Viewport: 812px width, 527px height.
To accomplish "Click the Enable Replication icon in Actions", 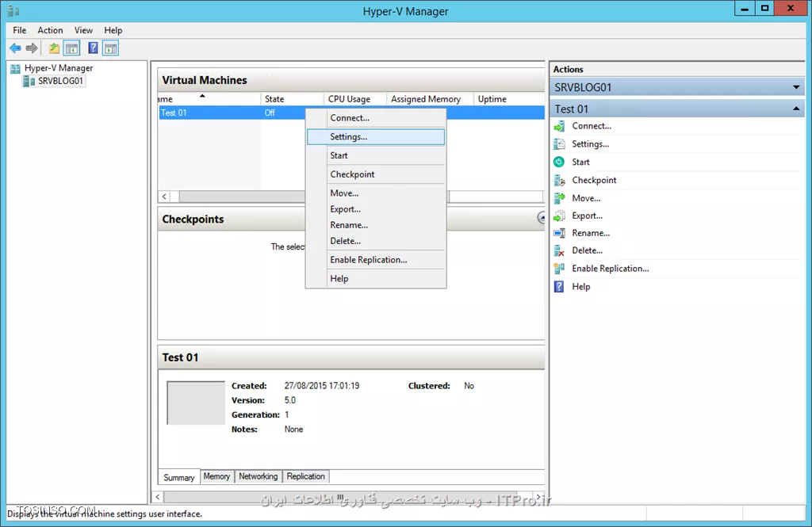I will coord(559,269).
